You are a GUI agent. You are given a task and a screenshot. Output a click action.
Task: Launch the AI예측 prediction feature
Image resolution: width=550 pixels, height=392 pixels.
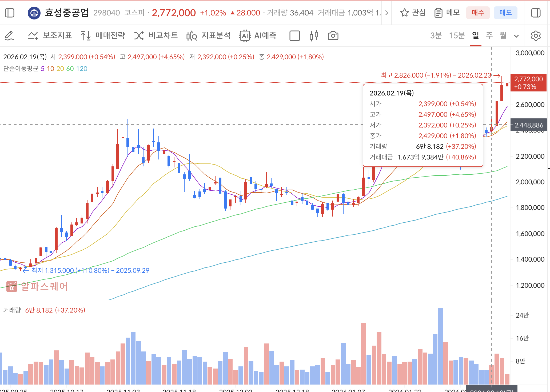coord(257,35)
